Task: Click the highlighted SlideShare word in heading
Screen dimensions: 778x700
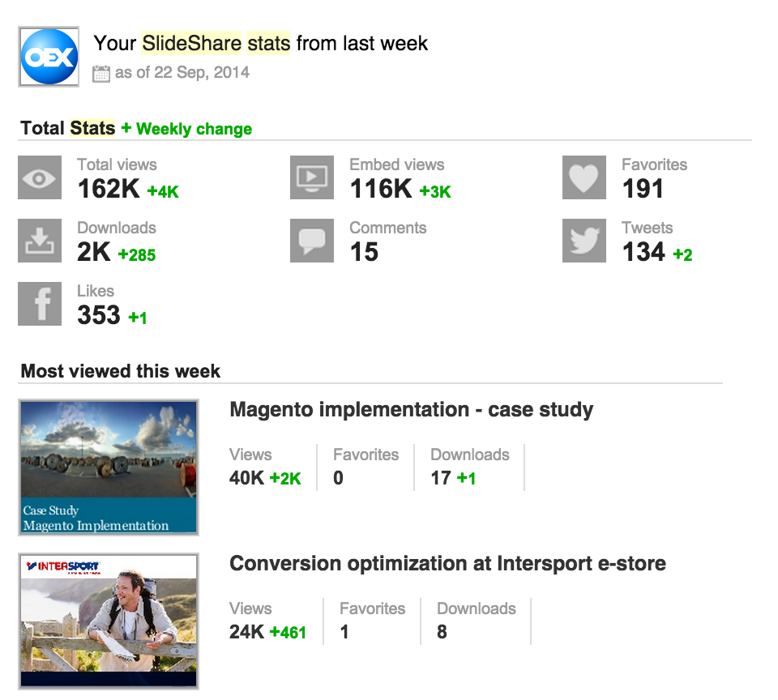Action: 191,43
